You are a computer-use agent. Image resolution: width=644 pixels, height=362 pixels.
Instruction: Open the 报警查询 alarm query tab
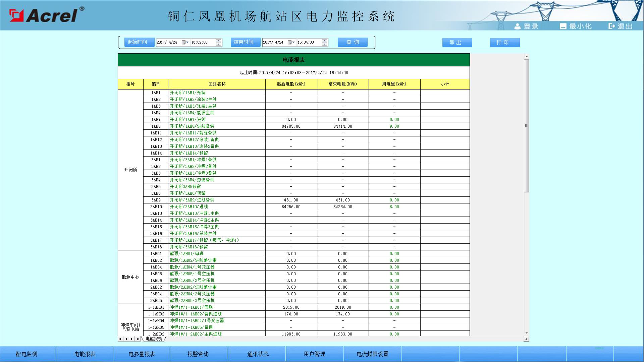click(198, 354)
